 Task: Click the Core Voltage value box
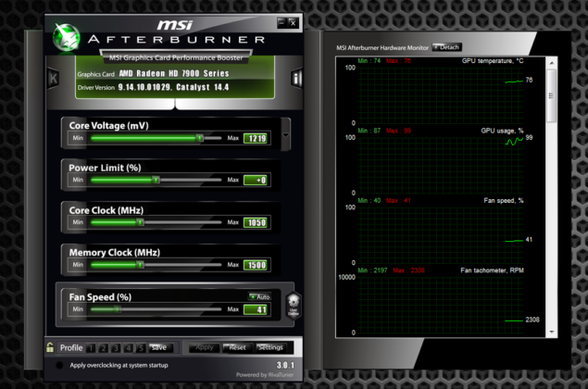[x=256, y=138]
